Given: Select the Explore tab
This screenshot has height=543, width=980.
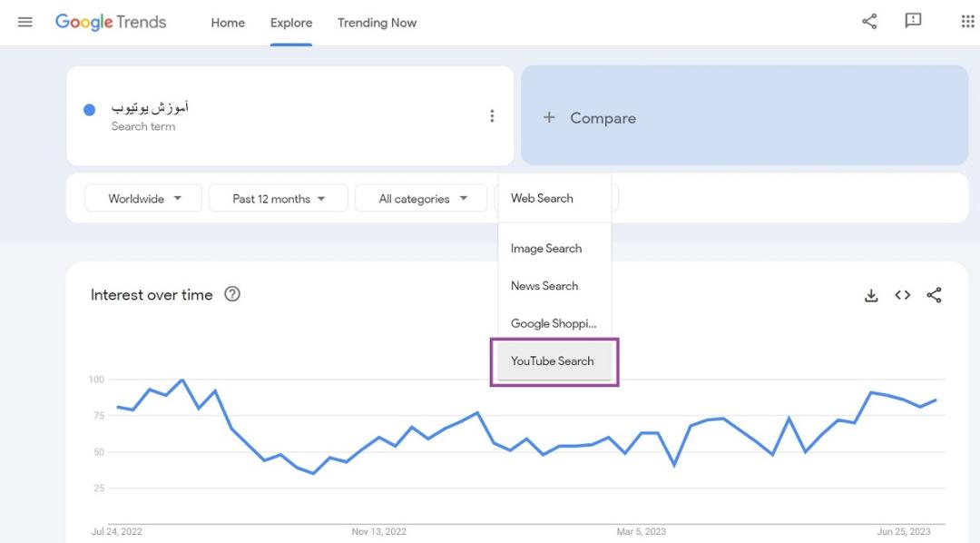Looking at the screenshot, I should coord(291,23).
